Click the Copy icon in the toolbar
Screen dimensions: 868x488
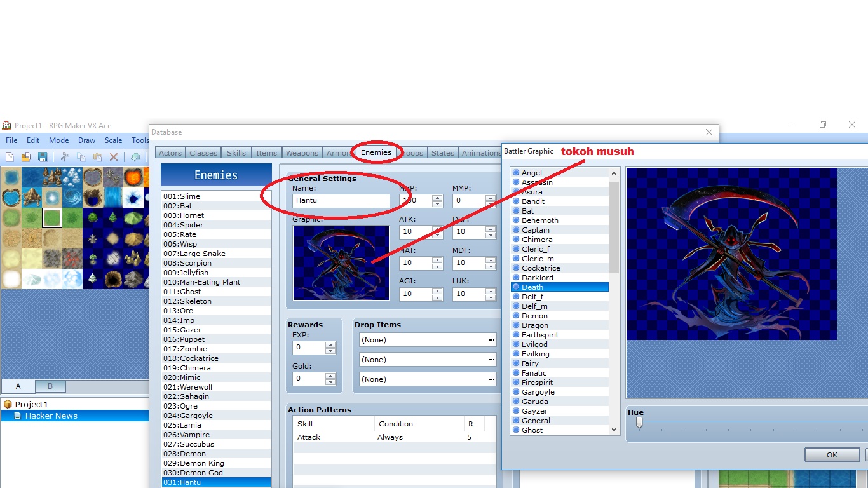[x=81, y=157]
